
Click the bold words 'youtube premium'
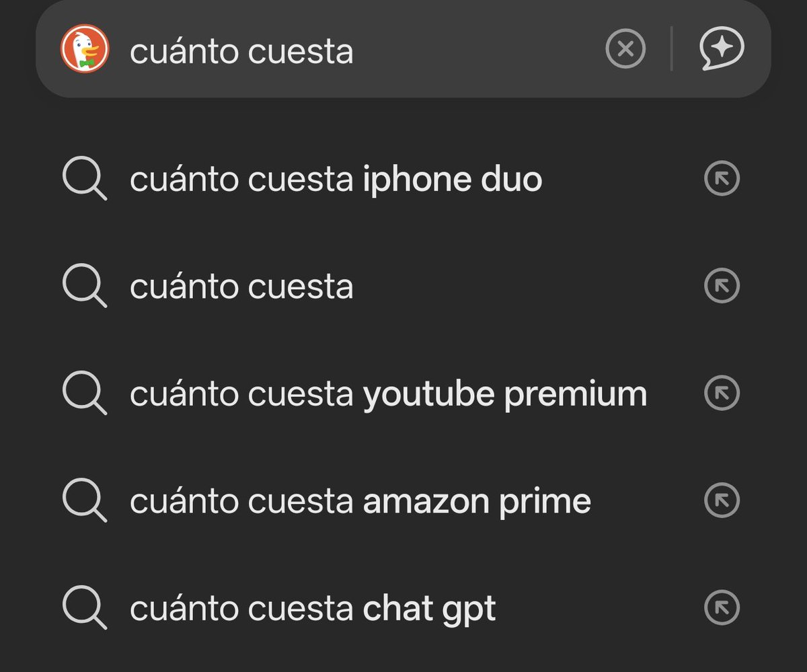coord(505,395)
